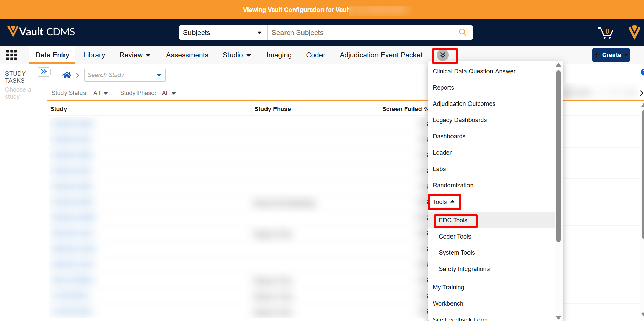This screenshot has width=644, height=321.
Task: Switch to the Library tab
Action: 94,55
